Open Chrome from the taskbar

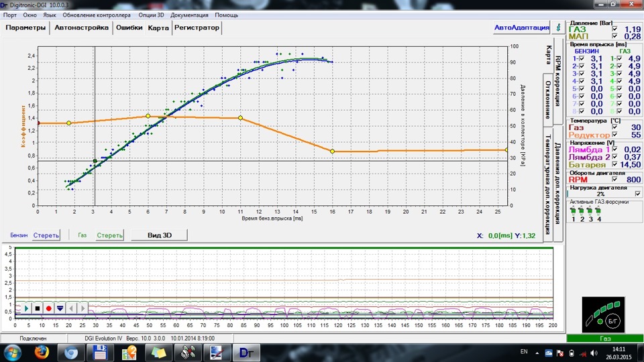click(70, 353)
